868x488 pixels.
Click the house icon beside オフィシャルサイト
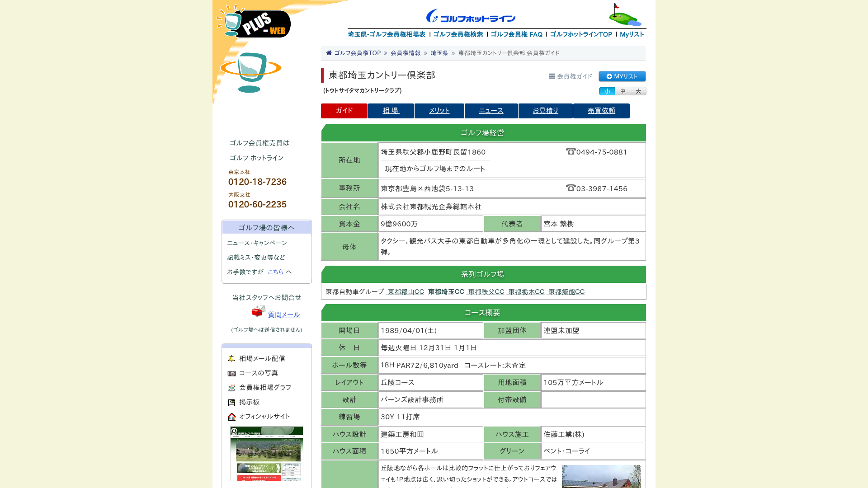point(231,417)
